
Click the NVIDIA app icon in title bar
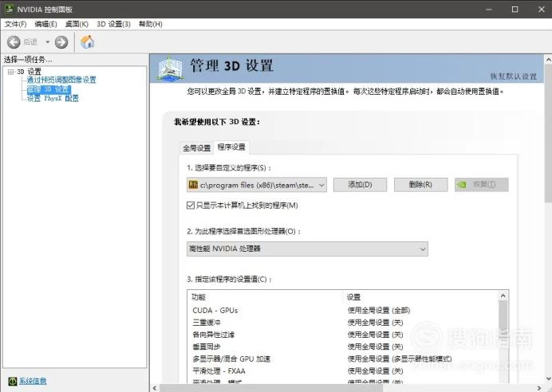pyautogui.click(x=9, y=9)
